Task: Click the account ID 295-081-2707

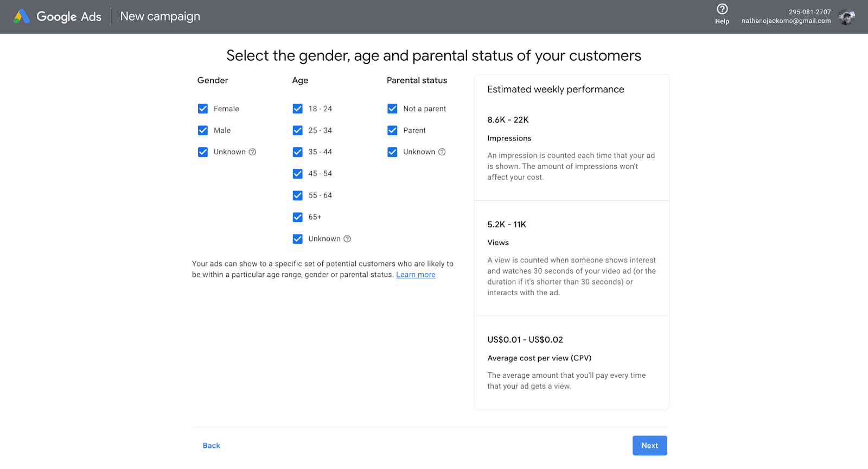Action: 810,12
